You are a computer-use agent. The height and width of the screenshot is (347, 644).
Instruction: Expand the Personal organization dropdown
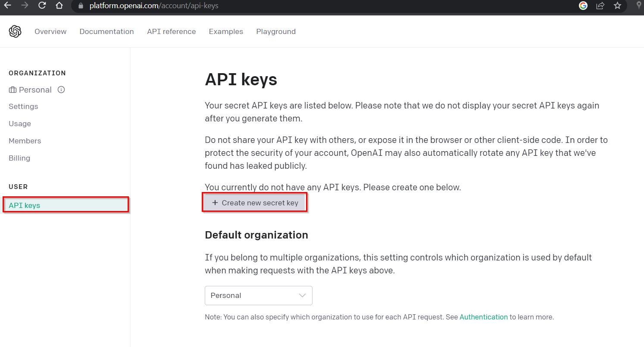click(259, 295)
